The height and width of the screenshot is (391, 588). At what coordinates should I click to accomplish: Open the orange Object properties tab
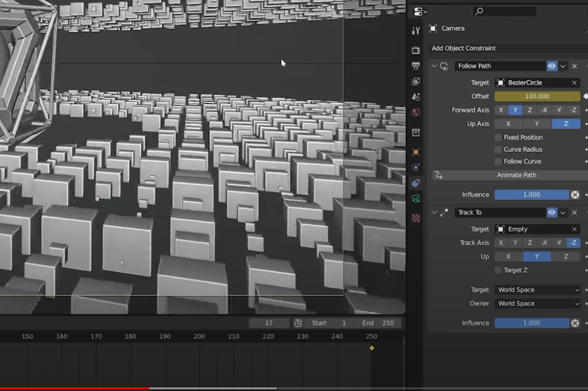tap(416, 152)
